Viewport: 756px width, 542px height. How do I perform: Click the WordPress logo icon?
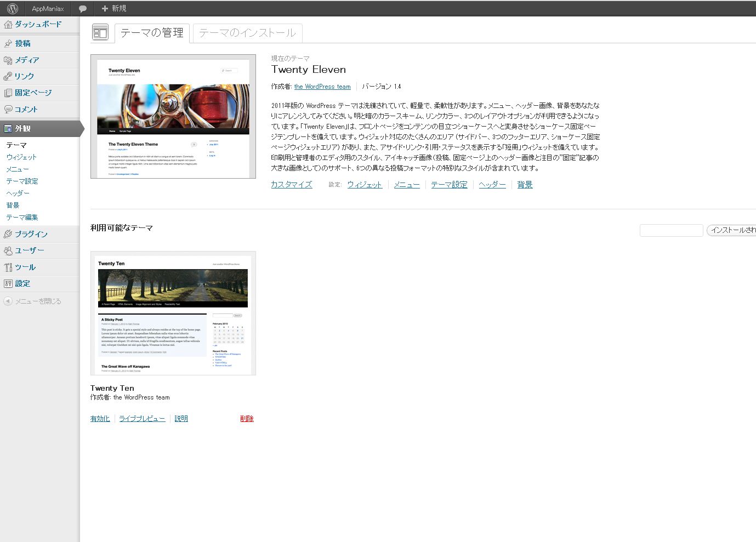click(13, 9)
